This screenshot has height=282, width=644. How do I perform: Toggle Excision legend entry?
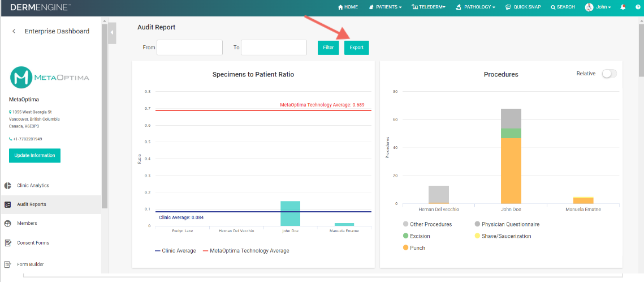(417, 236)
